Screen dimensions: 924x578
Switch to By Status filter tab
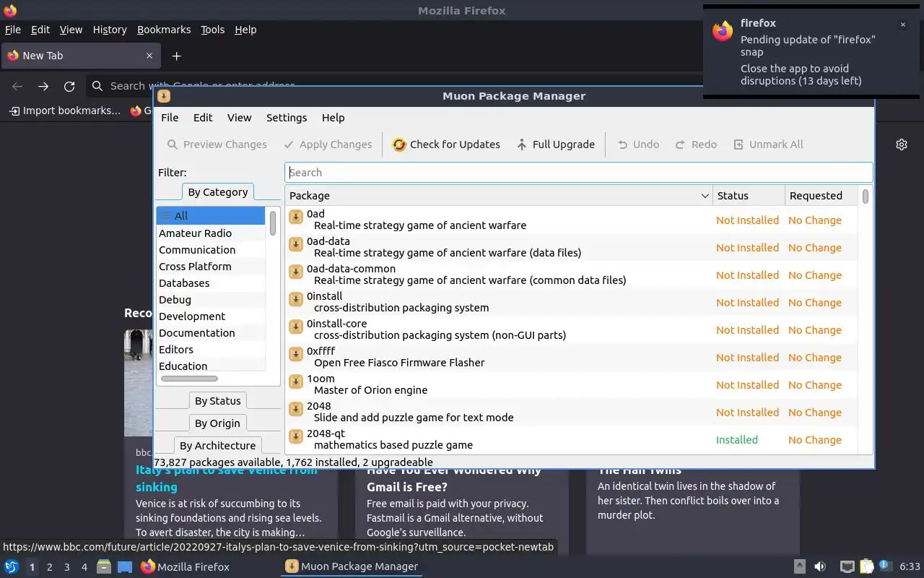click(217, 401)
